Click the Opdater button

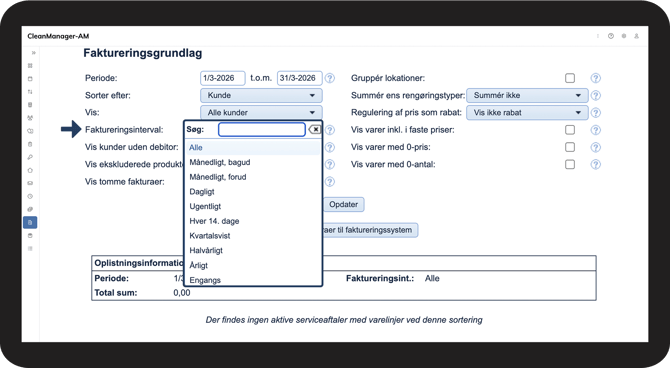tap(344, 204)
